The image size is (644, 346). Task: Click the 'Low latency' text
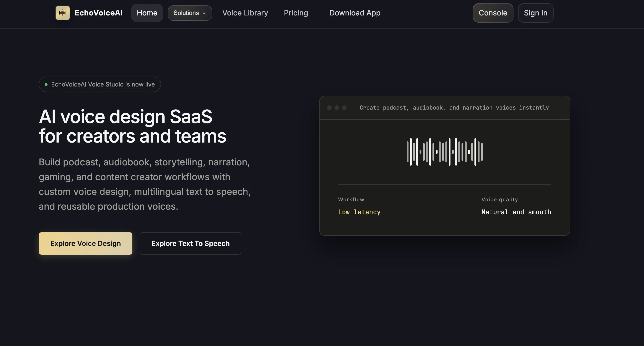(x=359, y=212)
